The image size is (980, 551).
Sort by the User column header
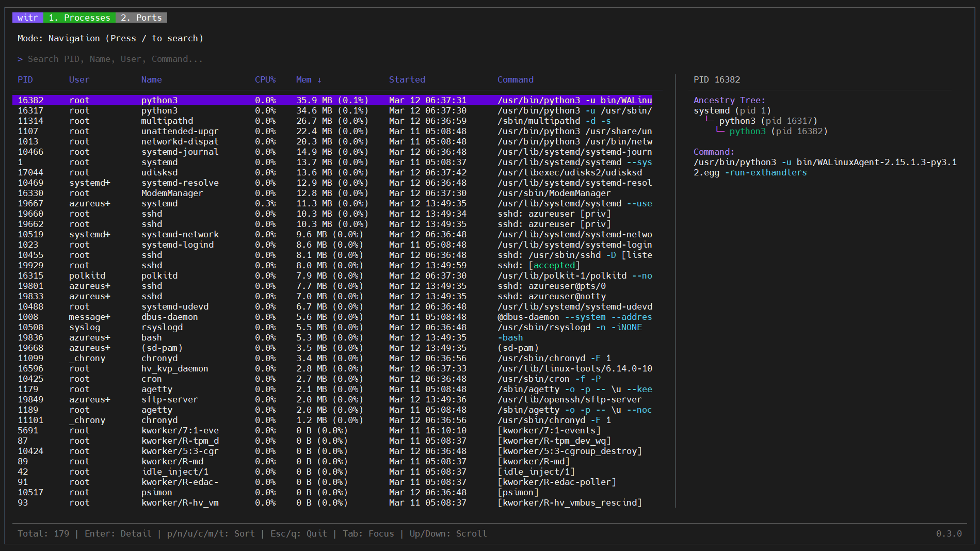click(79, 79)
